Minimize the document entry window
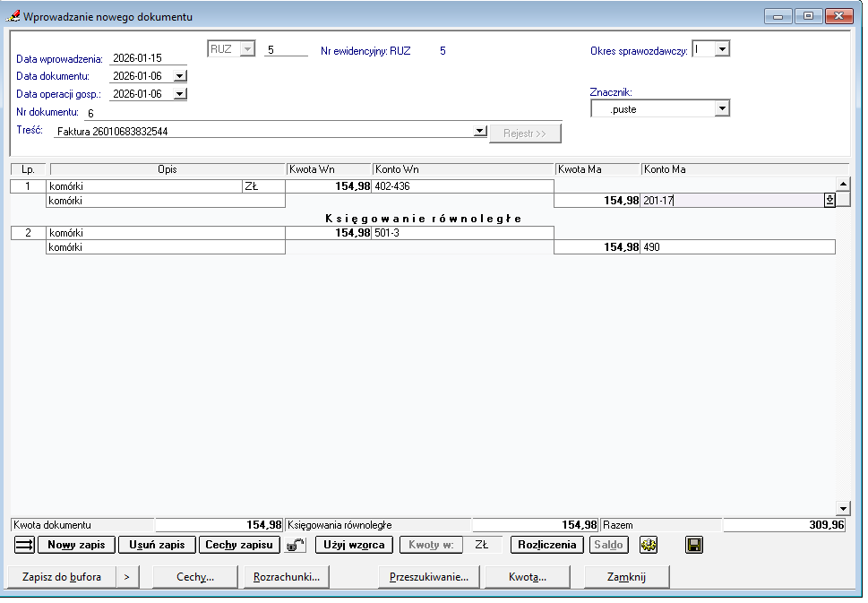868x603 pixels. click(779, 16)
